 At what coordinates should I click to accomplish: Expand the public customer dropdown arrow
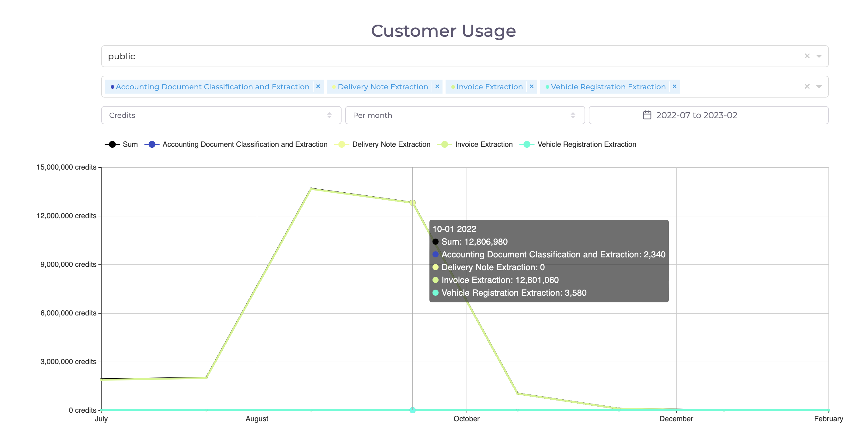tap(819, 56)
